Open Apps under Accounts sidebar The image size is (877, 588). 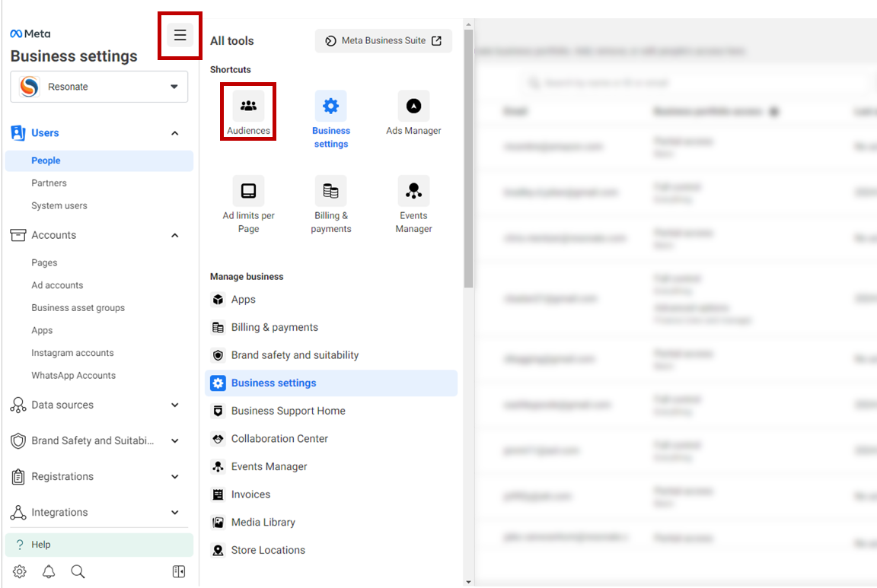(x=42, y=330)
